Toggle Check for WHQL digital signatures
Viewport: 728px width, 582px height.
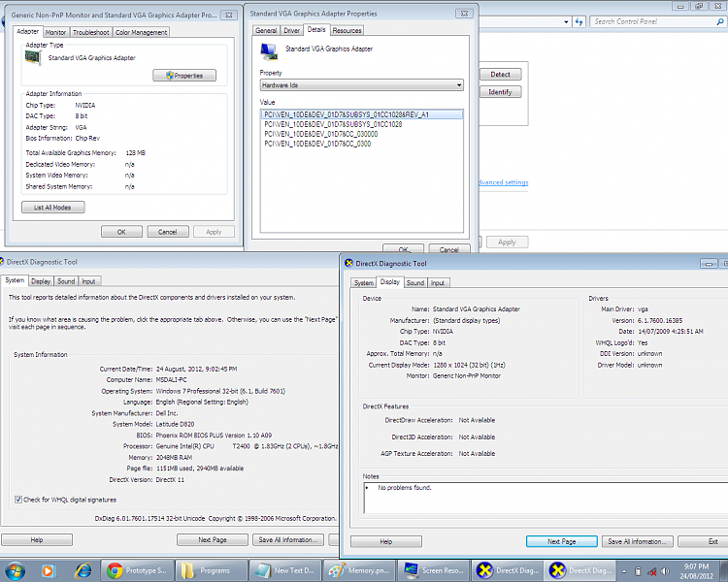[18, 500]
